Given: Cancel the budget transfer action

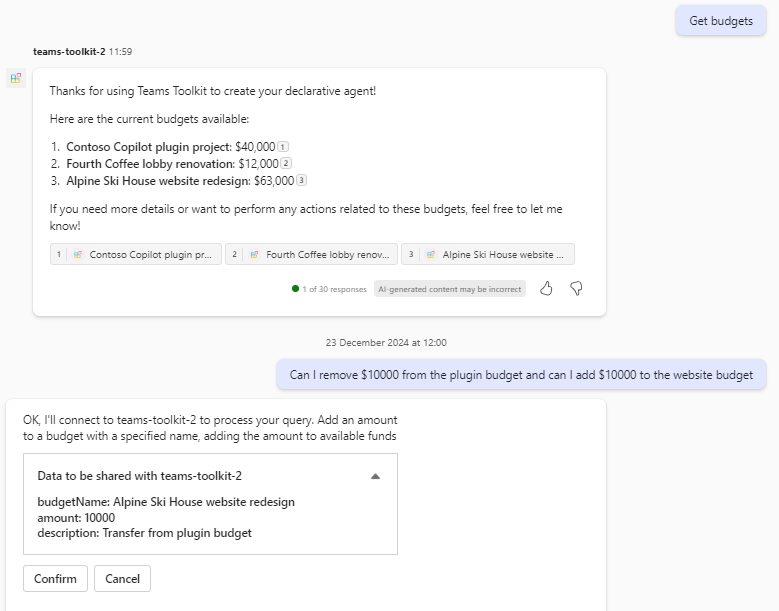Looking at the screenshot, I should pyautogui.click(x=122, y=579).
